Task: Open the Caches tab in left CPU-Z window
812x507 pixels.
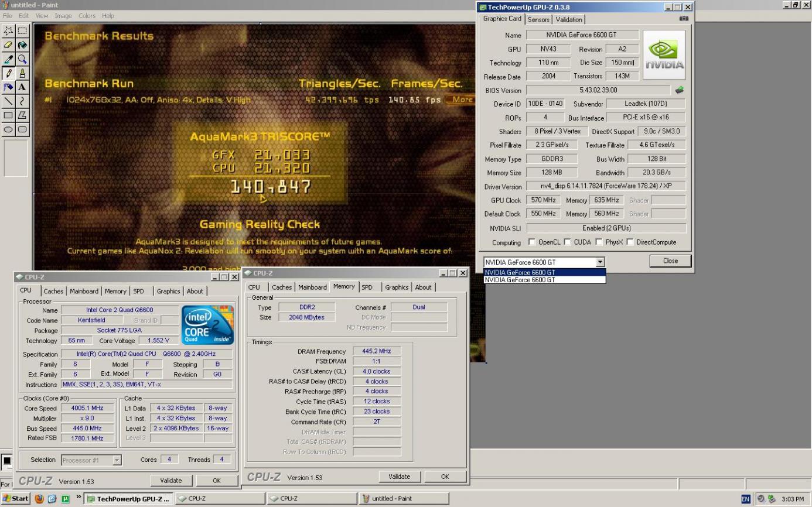Action: tap(53, 291)
